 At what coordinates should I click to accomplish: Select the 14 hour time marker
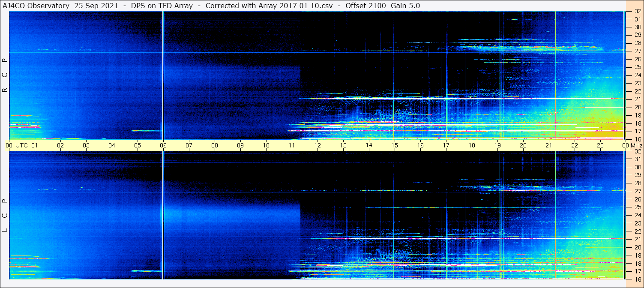click(369, 145)
